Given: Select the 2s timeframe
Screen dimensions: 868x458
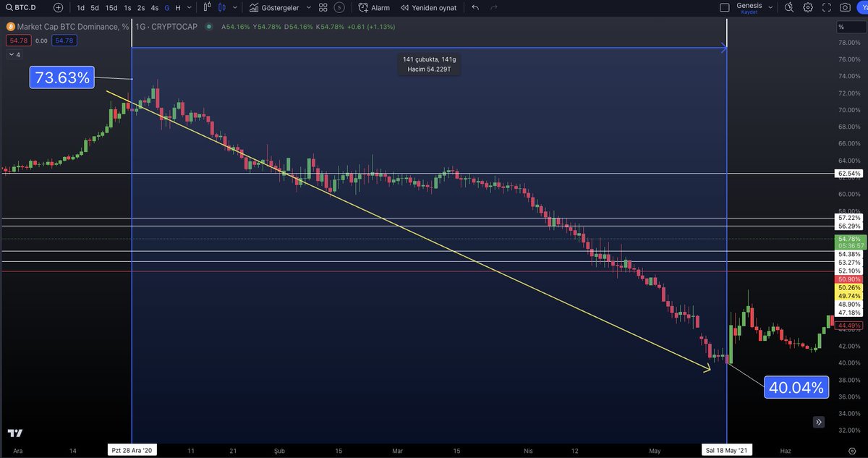Looking at the screenshot, I should 141,7.
